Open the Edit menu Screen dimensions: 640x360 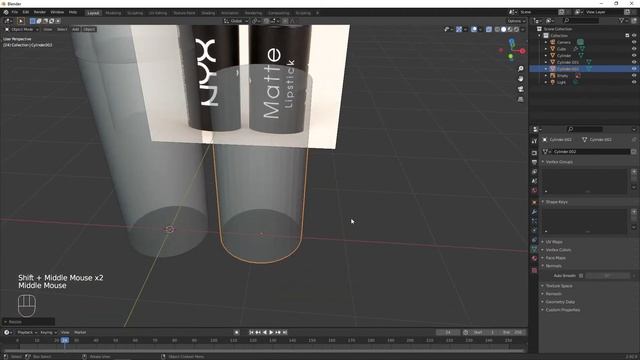(x=26, y=12)
